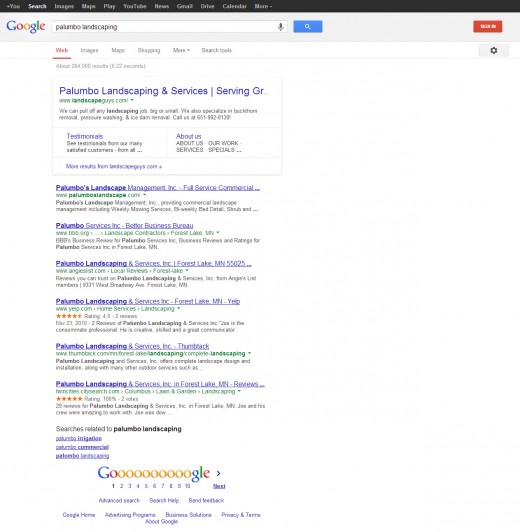Switch to the Images search tab
This screenshot has width=520, height=532.
(x=89, y=51)
